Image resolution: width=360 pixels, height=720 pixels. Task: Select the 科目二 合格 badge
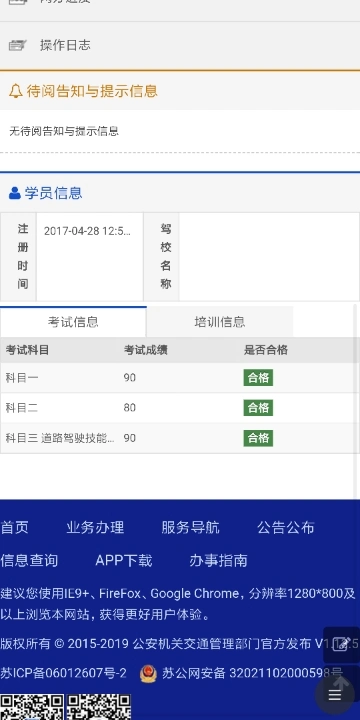pyautogui.click(x=258, y=408)
